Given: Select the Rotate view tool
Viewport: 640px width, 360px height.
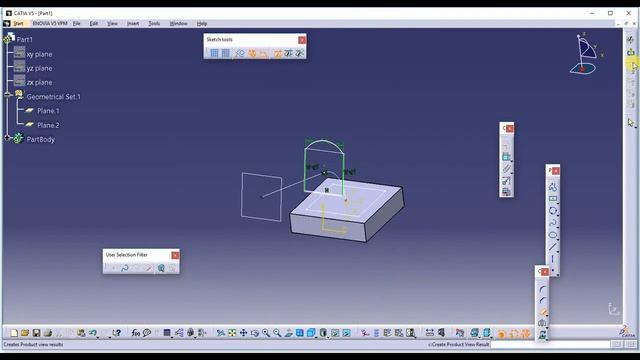Looking at the screenshot, I should click(x=255, y=333).
